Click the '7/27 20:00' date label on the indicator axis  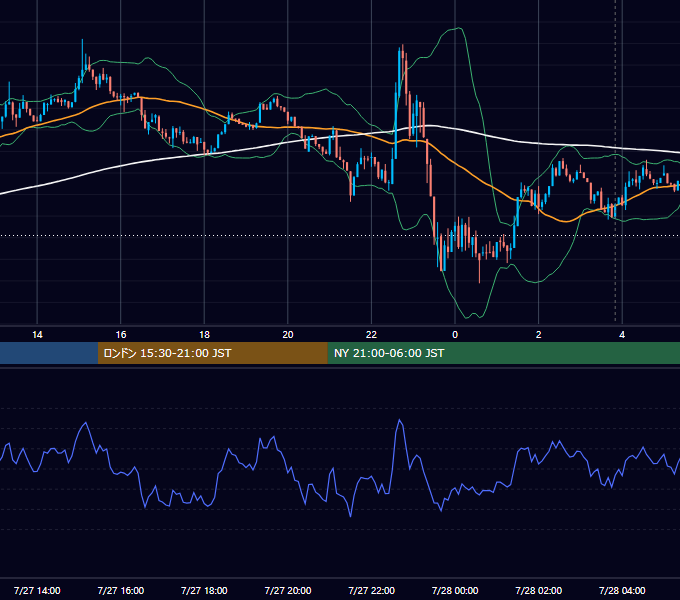click(x=288, y=590)
